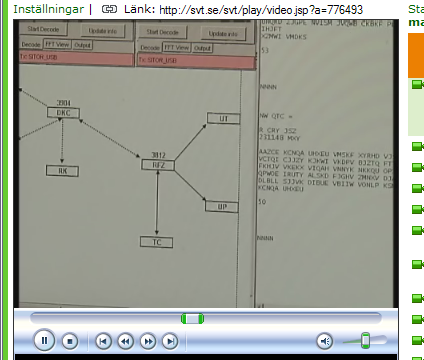Click the first green video icon in sidebar

point(417,84)
